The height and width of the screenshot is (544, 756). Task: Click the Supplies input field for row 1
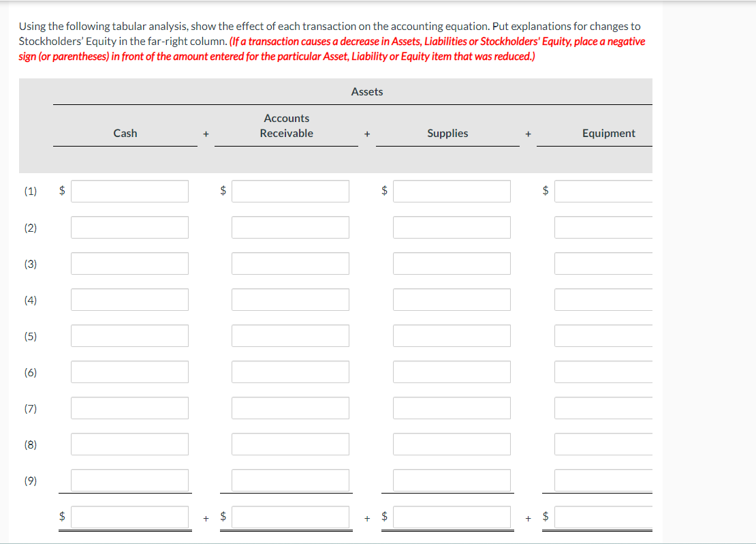[452, 191]
